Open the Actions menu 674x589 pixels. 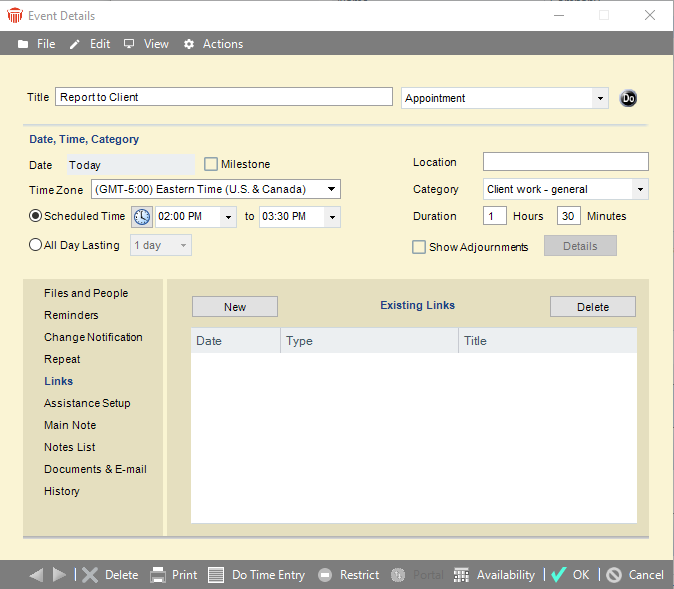[x=213, y=44]
